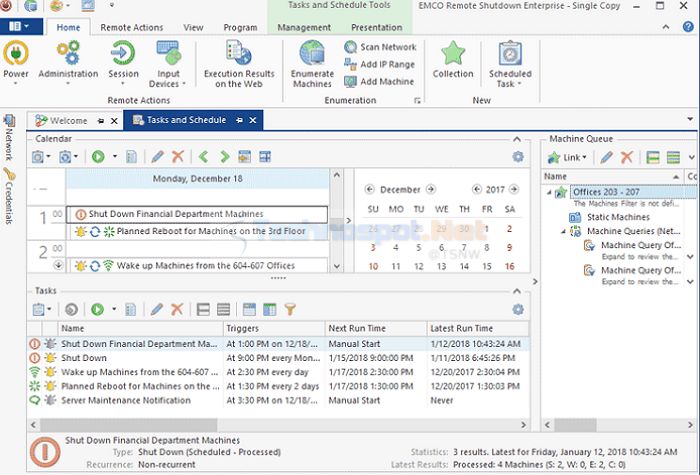Go to next calendar period (green right arrow)
Image resolution: width=700 pixels, height=475 pixels.
[225, 157]
